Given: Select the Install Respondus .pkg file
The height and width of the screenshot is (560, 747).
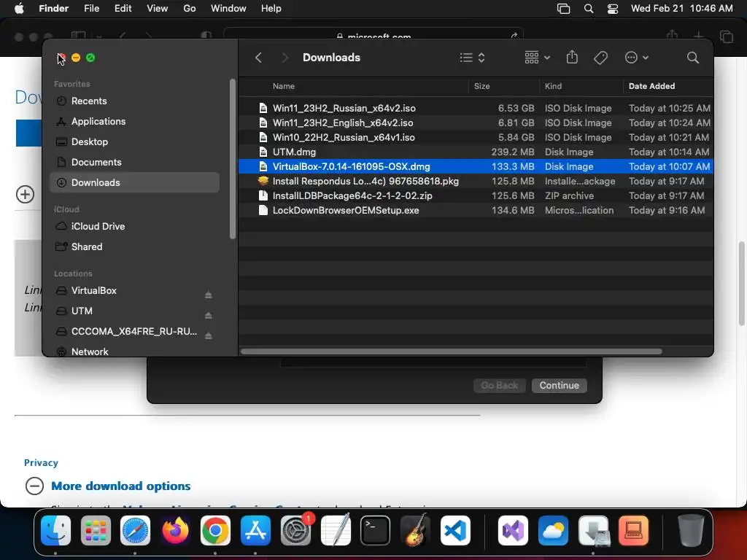Looking at the screenshot, I should click(476, 182).
